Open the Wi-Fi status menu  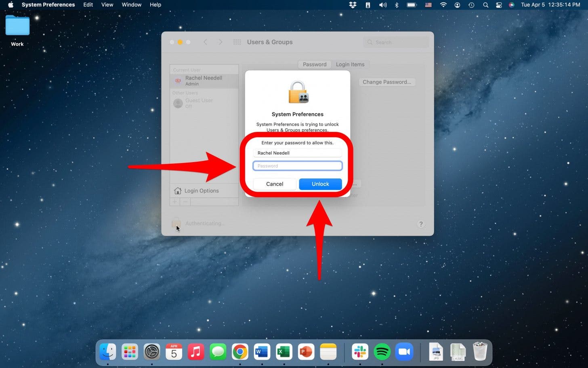(x=443, y=5)
